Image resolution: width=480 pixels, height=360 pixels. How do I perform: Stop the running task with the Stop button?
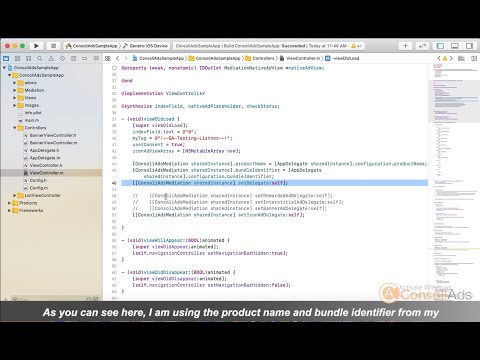tap(53, 46)
